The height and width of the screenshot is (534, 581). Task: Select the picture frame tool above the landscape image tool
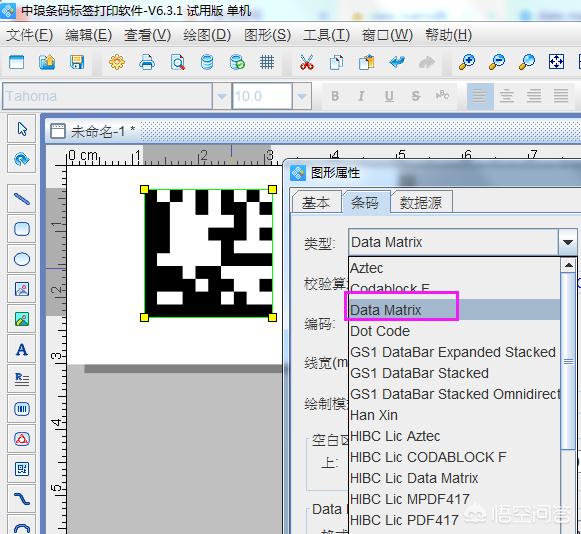click(22, 289)
